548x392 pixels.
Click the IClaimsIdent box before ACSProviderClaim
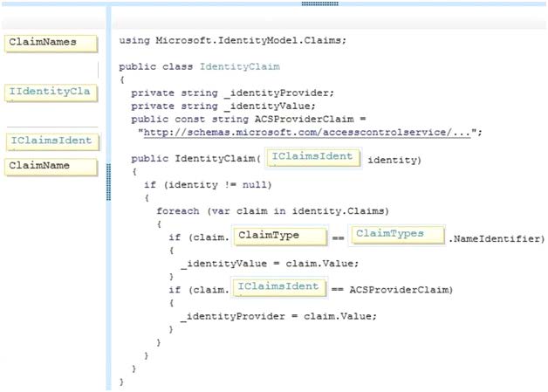click(x=279, y=287)
